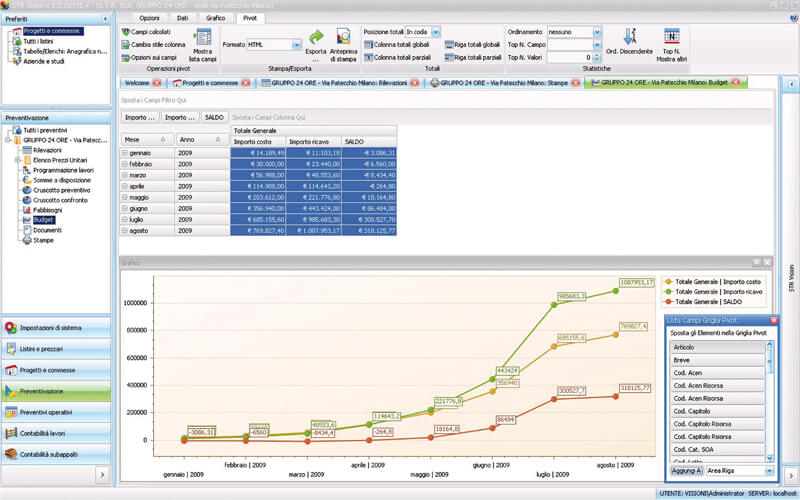Viewport: 800px width, 500px height.
Task: Click the orange Importo costo legend marker
Action: tap(669, 282)
